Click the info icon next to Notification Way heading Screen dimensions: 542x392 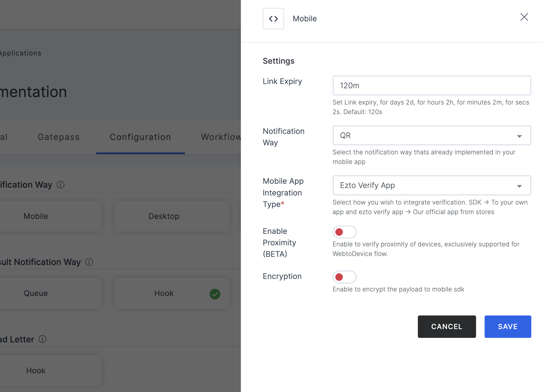(61, 185)
